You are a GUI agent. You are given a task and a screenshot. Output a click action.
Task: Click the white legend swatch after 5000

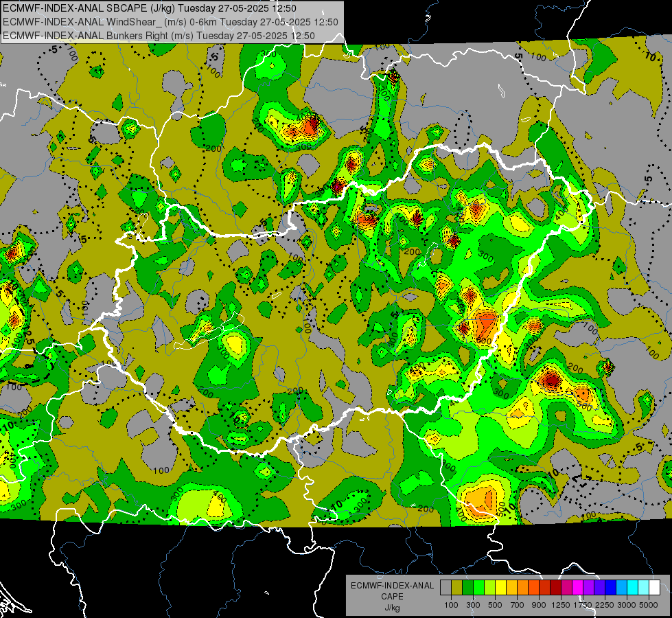[x=654, y=588]
